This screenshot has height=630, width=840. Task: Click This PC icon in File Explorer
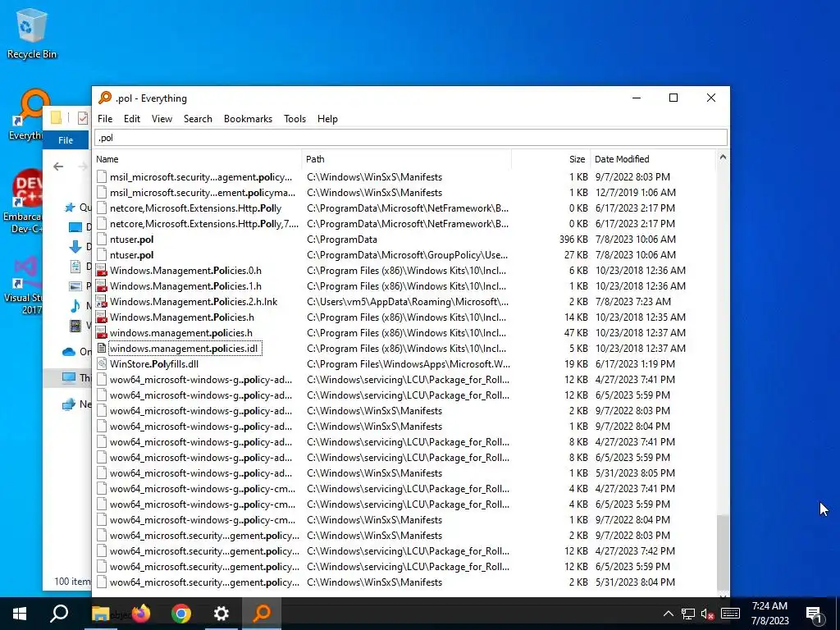click(x=69, y=378)
